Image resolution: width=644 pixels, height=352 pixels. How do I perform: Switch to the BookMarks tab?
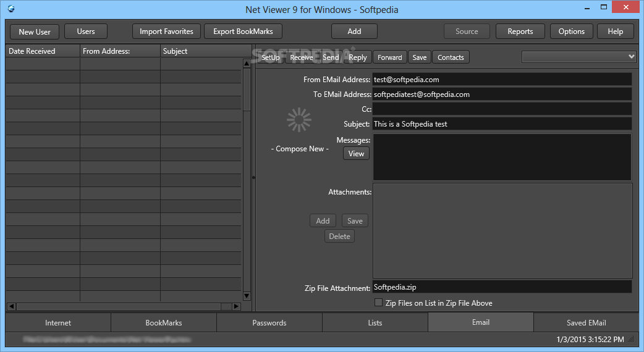[x=163, y=323]
